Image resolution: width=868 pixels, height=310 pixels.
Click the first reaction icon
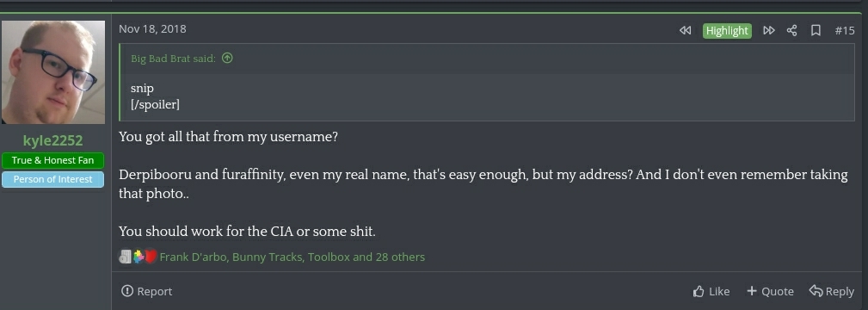[125, 257]
